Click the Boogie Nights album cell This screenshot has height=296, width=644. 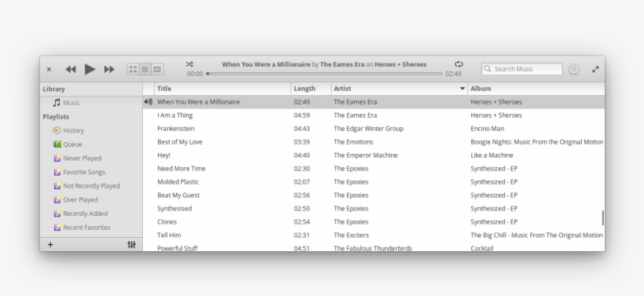[537, 142]
